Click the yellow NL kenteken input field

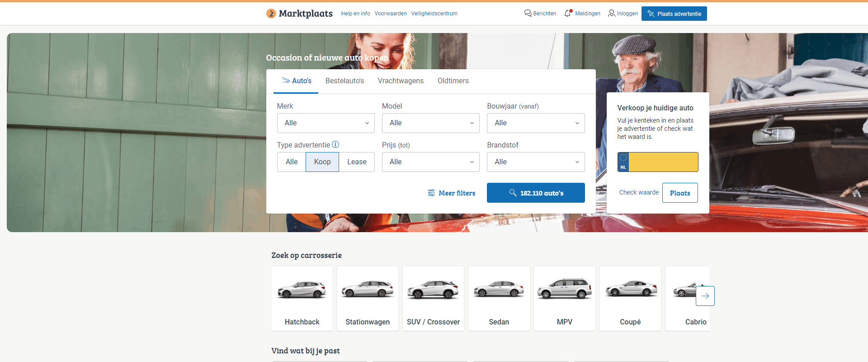(x=658, y=162)
